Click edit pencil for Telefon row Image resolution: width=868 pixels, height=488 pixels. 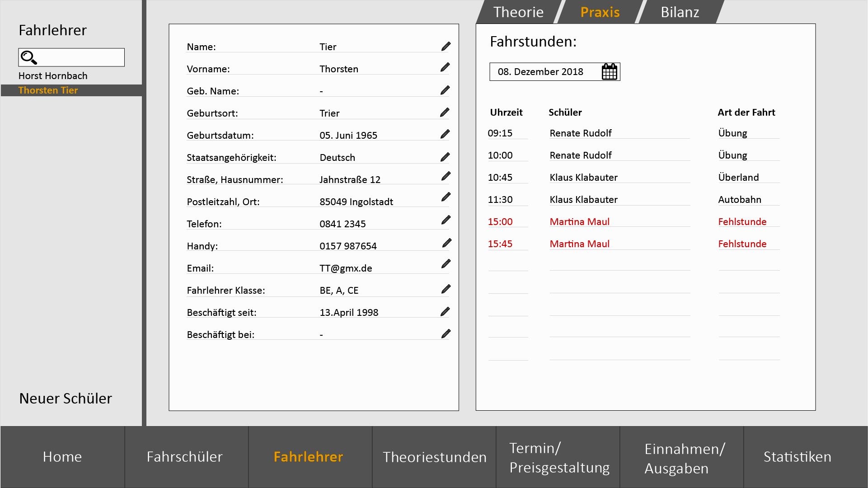(x=446, y=220)
